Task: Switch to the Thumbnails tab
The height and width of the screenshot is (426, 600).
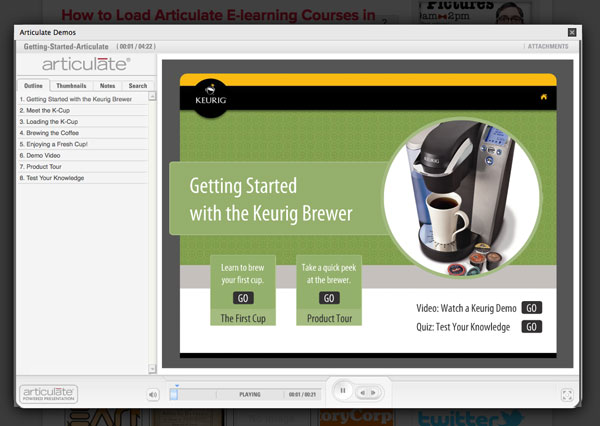Action: tap(71, 86)
